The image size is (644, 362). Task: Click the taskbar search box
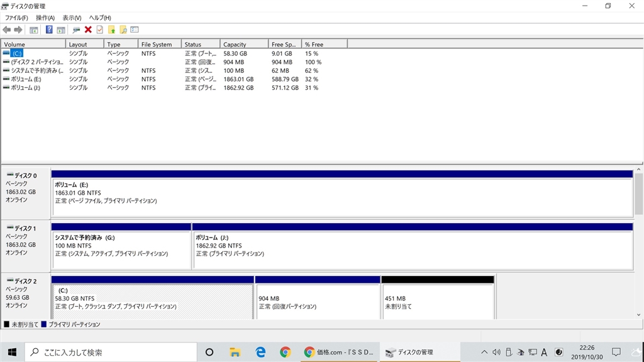[111, 352]
